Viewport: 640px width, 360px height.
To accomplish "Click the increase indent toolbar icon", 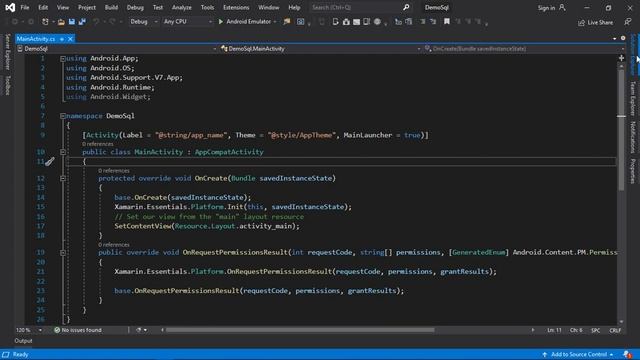I will [x=433, y=22].
